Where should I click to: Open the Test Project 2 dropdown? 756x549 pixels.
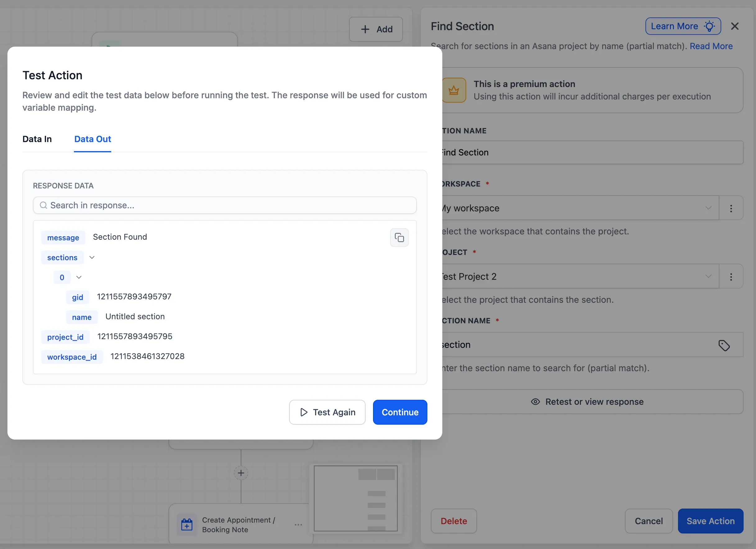coord(709,276)
